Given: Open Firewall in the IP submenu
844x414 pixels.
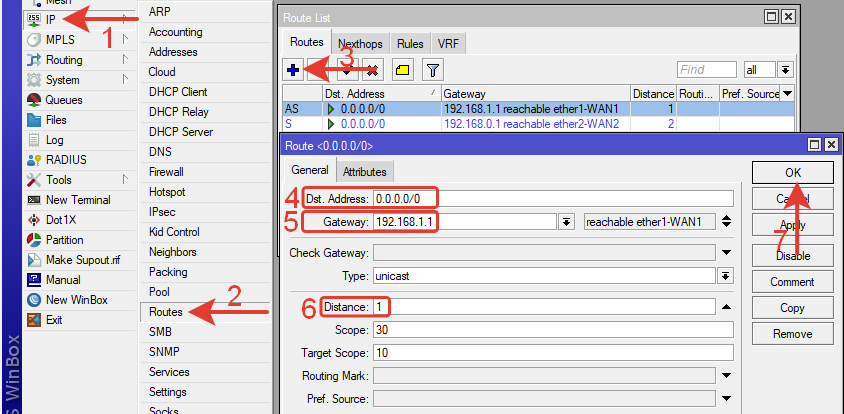Looking at the screenshot, I should 205,172.
